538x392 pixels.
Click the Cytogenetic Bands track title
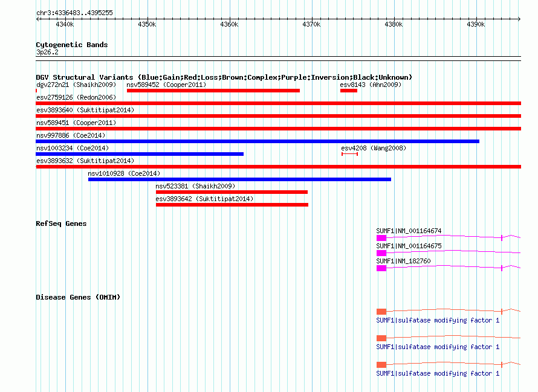pos(72,45)
